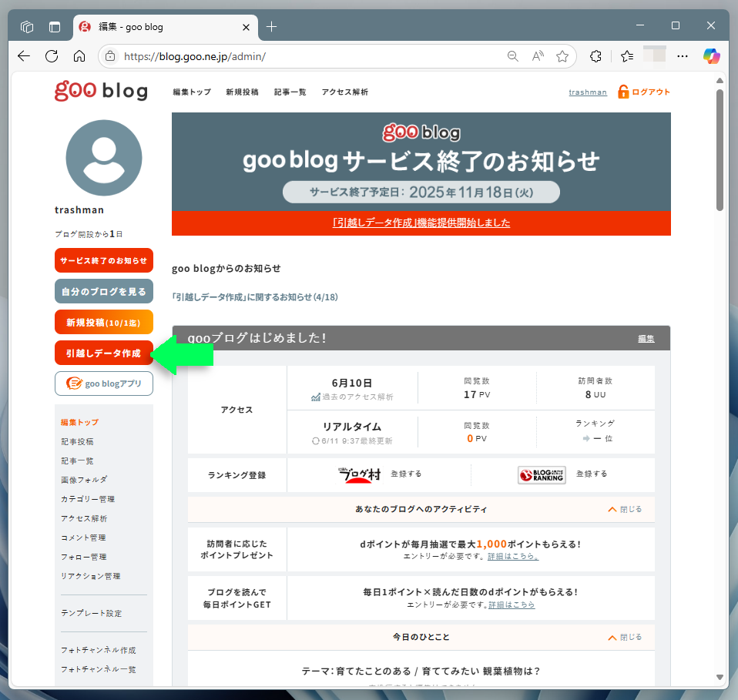Image resolution: width=738 pixels, height=700 pixels.
Task: Collapse the 今日のひとこと section
Action: point(624,638)
